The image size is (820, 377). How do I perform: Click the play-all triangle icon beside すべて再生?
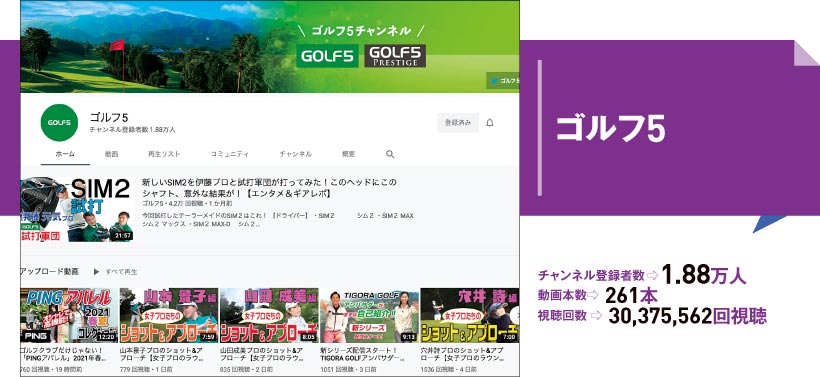(x=96, y=272)
